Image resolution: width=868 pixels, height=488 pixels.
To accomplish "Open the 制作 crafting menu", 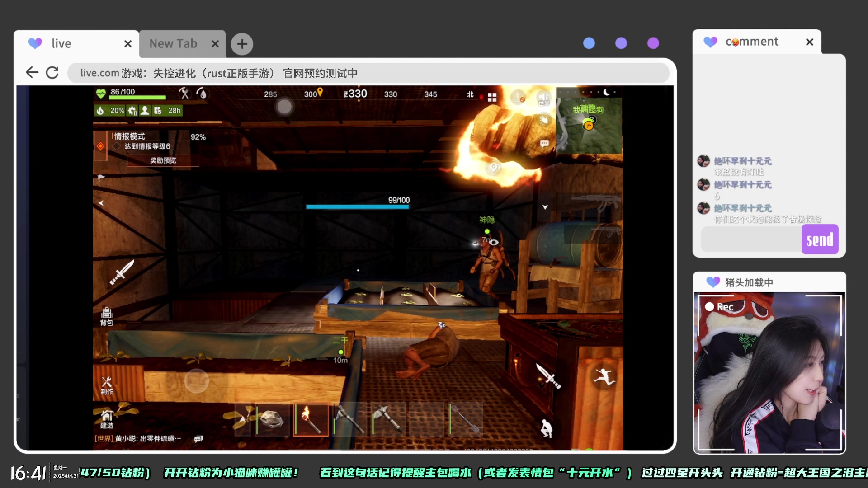I will click(x=107, y=385).
